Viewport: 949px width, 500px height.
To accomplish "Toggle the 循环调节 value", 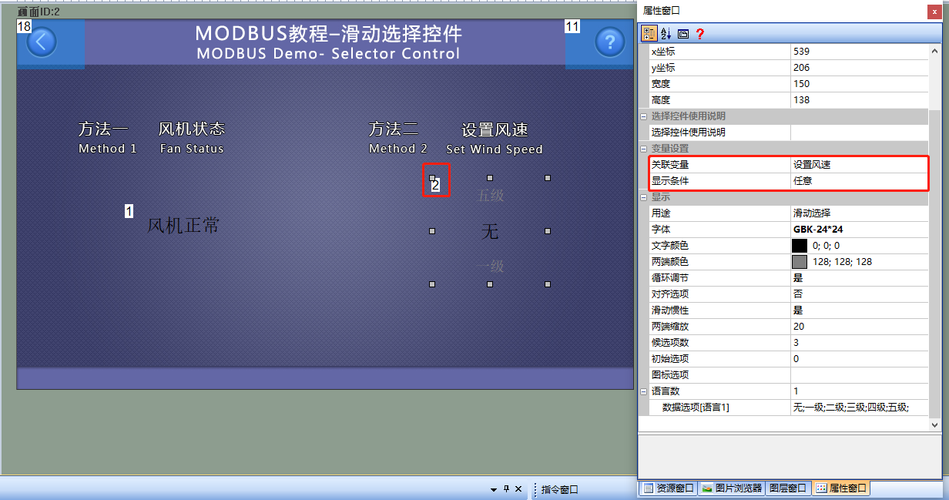I will coord(859,278).
